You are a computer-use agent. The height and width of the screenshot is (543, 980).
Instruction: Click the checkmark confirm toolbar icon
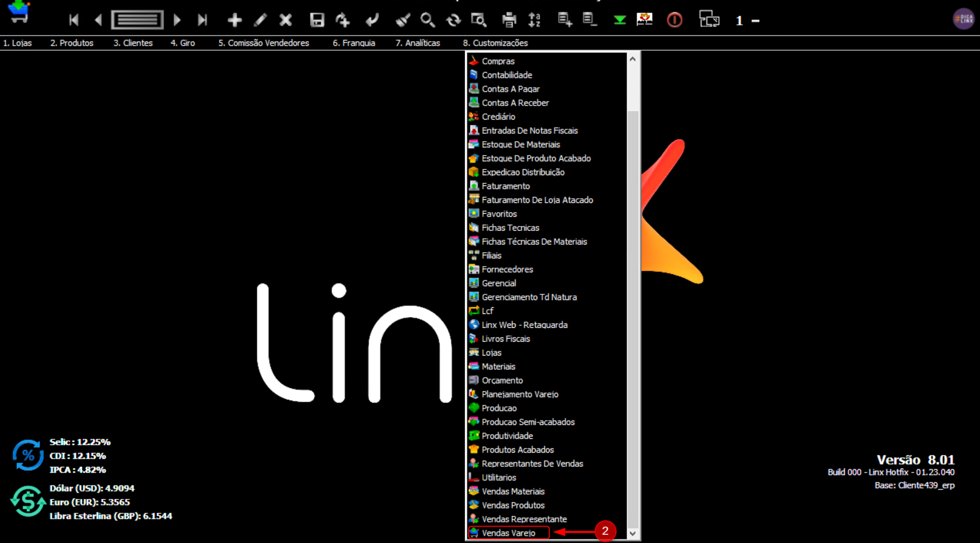coord(372,20)
